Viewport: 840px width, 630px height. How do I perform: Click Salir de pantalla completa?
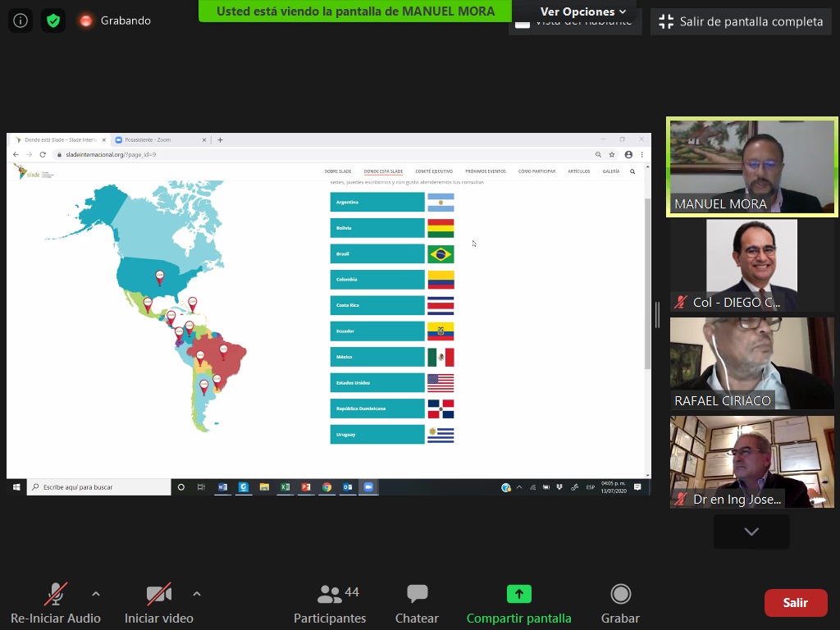tap(741, 21)
